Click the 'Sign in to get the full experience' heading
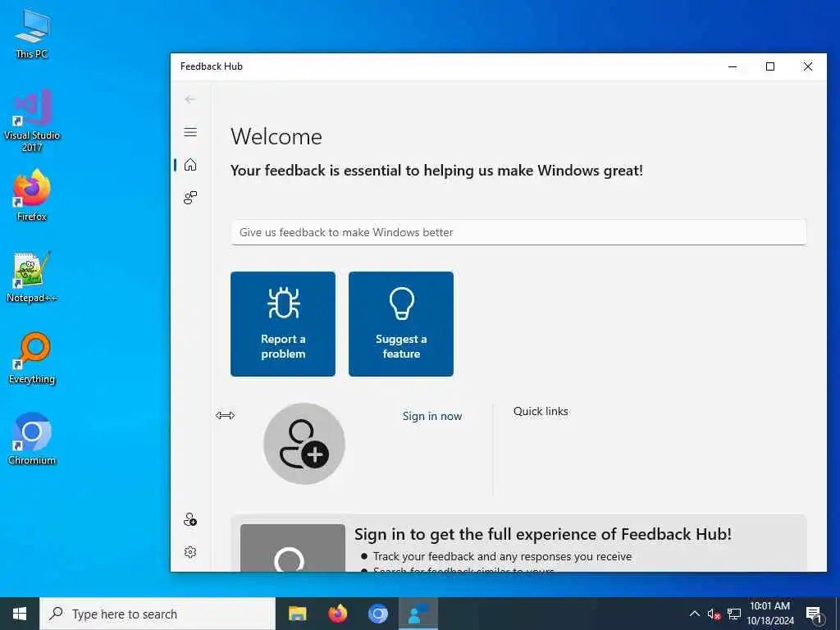840x630 pixels. (x=543, y=534)
